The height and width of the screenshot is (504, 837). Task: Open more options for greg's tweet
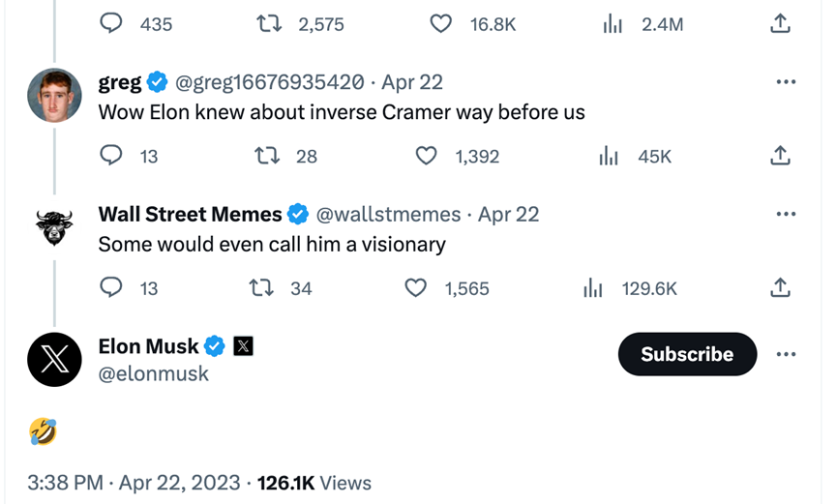click(785, 82)
